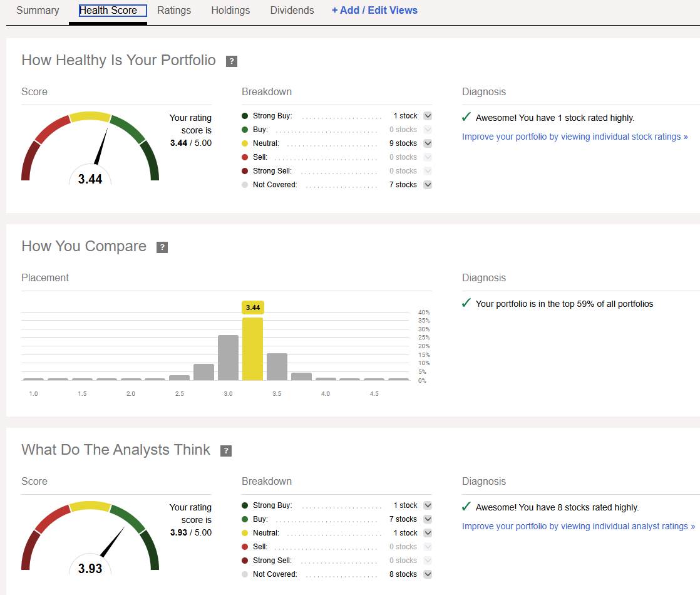
Task: Expand analysts' Not Covered 8 stocks arrow
Action: [x=428, y=574]
